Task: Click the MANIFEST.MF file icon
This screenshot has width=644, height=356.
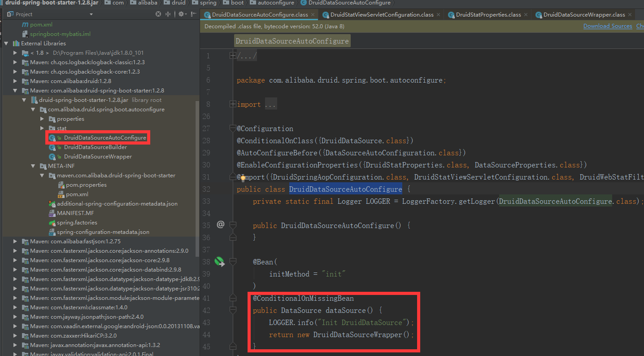Action: (52, 213)
